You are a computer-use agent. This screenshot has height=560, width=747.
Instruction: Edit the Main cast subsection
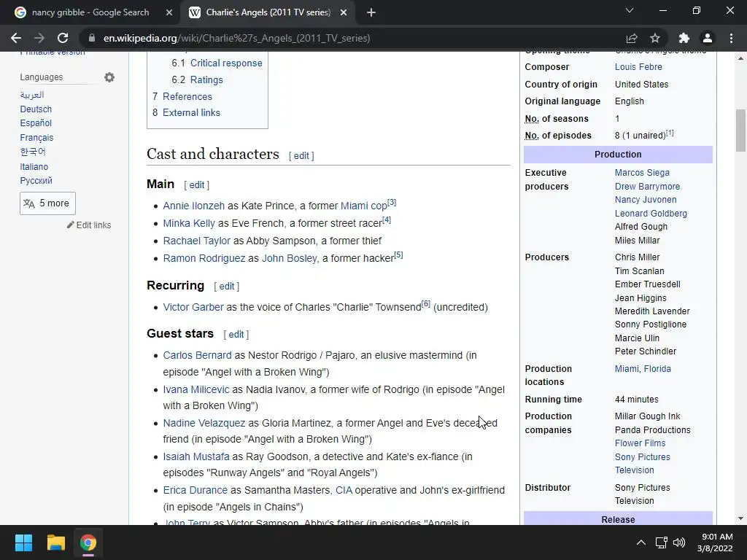(x=196, y=184)
